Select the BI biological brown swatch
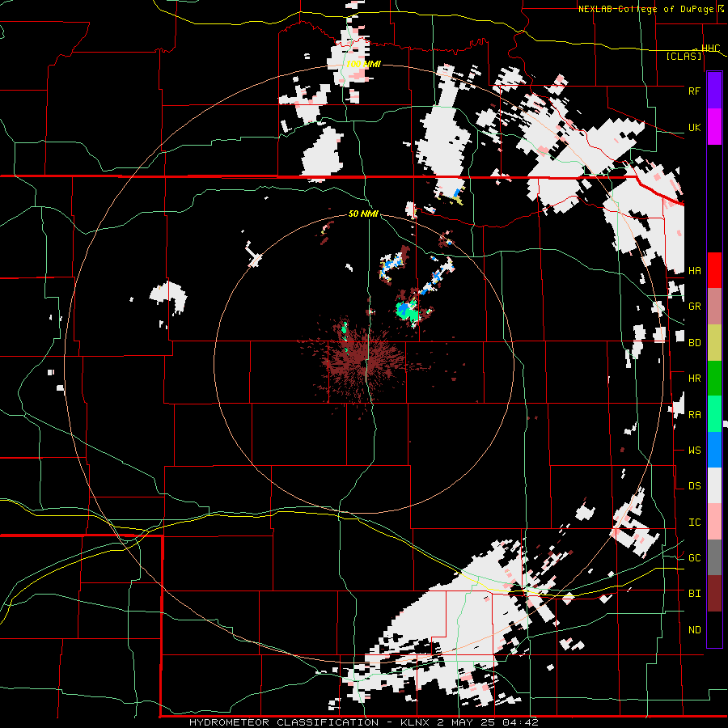The image size is (728, 728). coord(714,594)
